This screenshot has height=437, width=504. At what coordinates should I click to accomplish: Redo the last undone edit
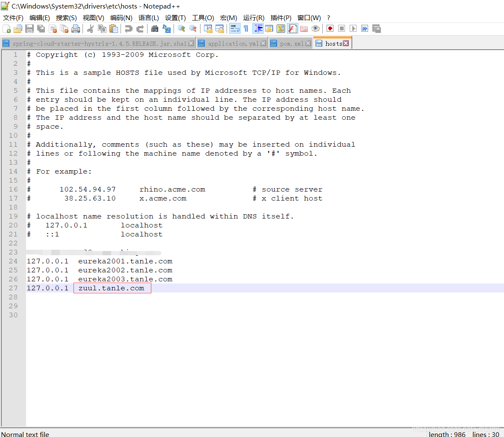click(x=140, y=29)
